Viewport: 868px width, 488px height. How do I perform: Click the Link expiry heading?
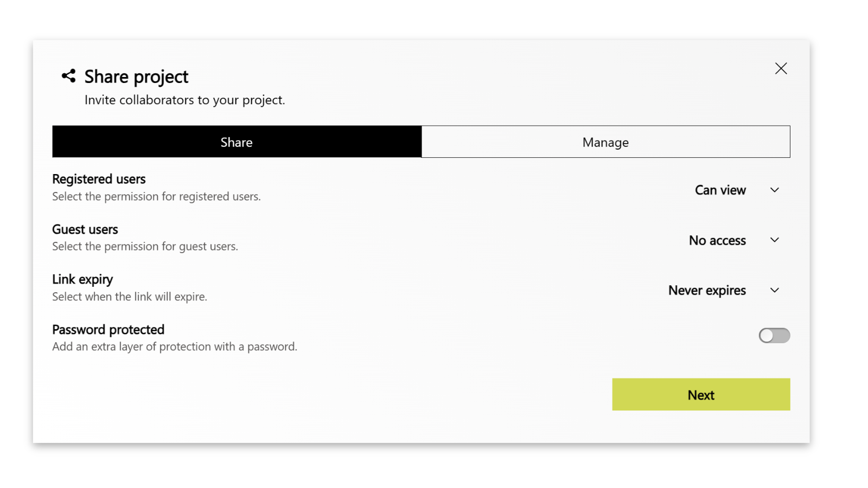click(x=82, y=279)
